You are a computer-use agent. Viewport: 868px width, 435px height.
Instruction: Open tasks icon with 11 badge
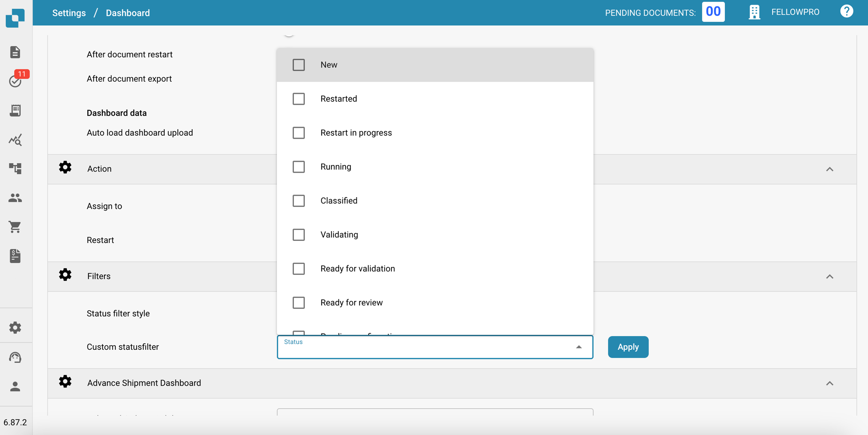[16, 81]
